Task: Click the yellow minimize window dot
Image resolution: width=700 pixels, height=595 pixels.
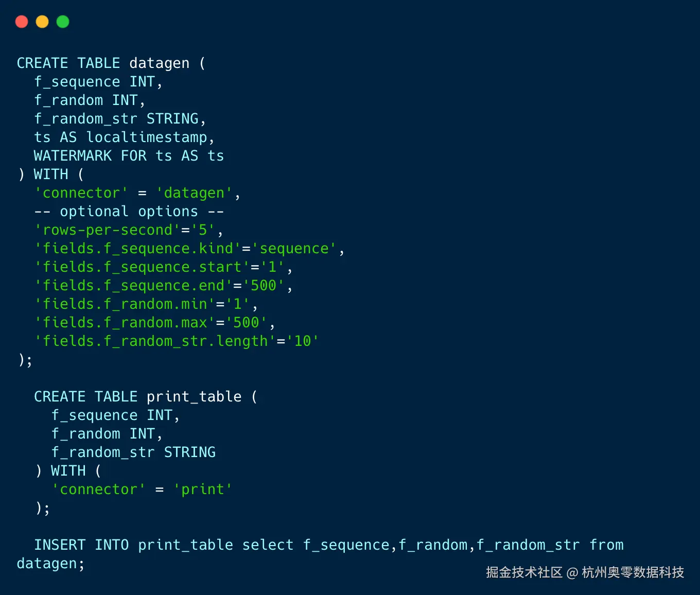Action: 42,22
